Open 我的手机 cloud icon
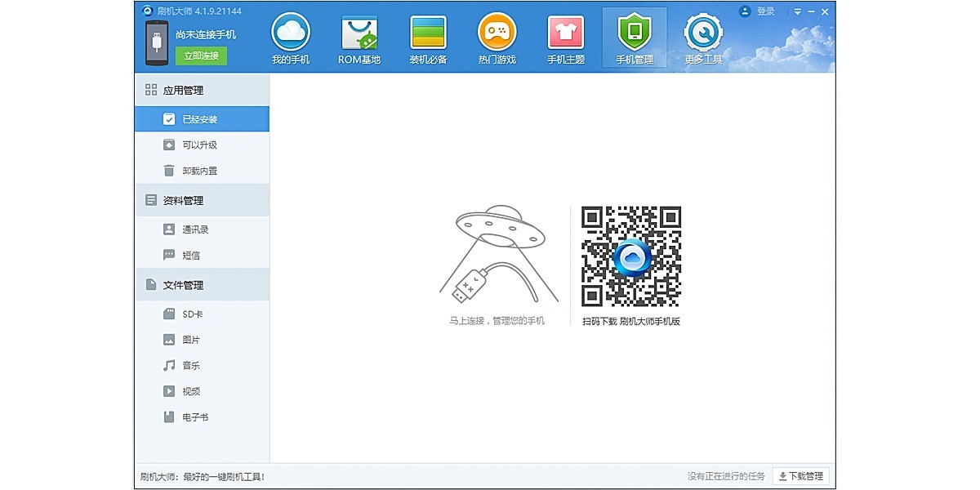The height and width of the screenshot is (490, 980). pyautogui.click(x=291, y=33)
